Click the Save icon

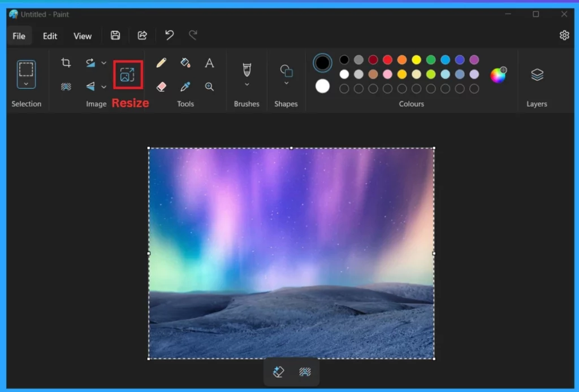click(x=115, y=36)
